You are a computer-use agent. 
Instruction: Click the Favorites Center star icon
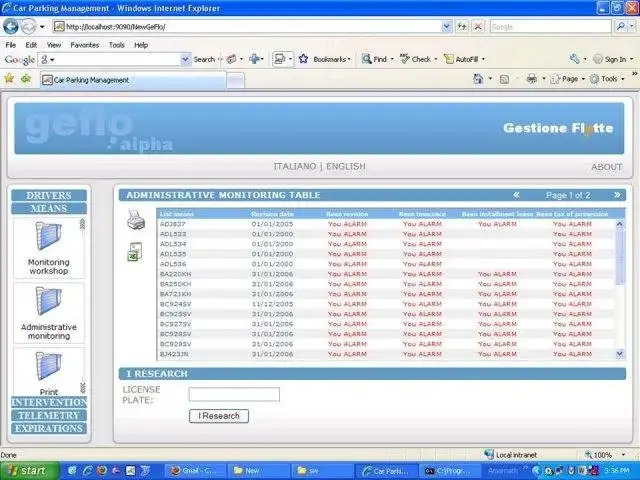9,78
